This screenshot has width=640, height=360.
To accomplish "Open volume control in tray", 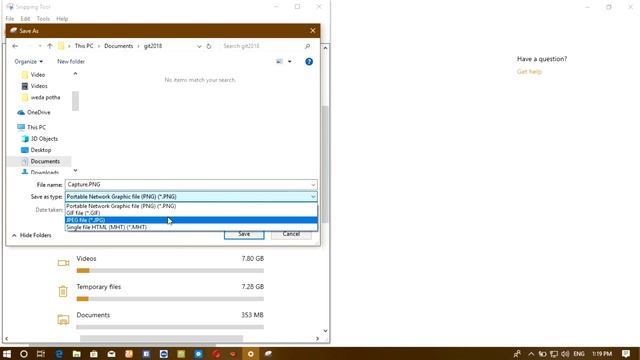I will tap(565, 354).
